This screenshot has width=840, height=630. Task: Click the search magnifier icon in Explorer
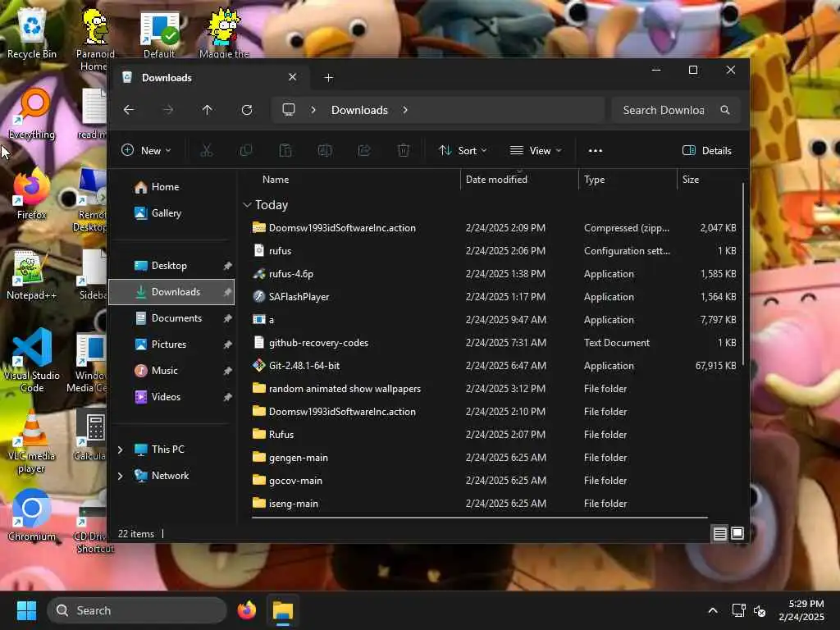[725, 110]
